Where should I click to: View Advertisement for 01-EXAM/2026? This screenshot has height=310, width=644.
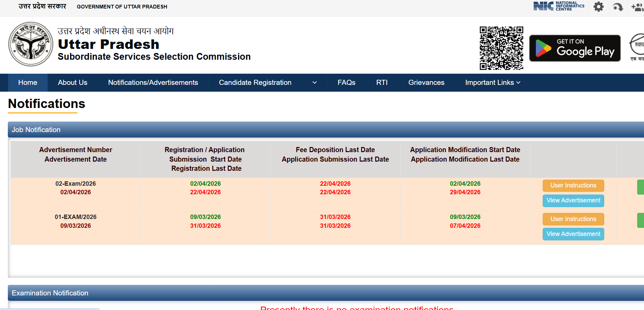pyautogui.click(x=573, y=234)
